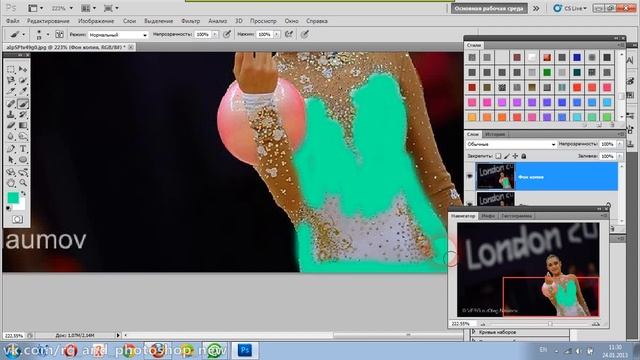The image size is (640, 360).
Task: Select 'Фон копия' layer thumbnail
Action: tap(496, 176)
